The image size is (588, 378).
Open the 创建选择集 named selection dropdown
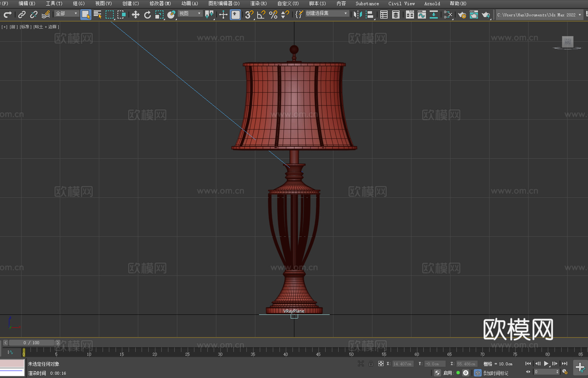[327, 13]
